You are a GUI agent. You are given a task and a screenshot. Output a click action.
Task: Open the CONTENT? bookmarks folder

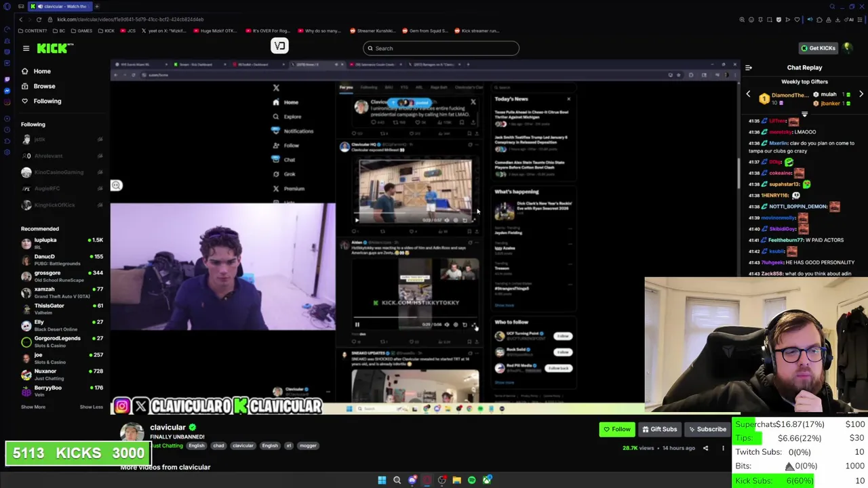coord(33,30)
